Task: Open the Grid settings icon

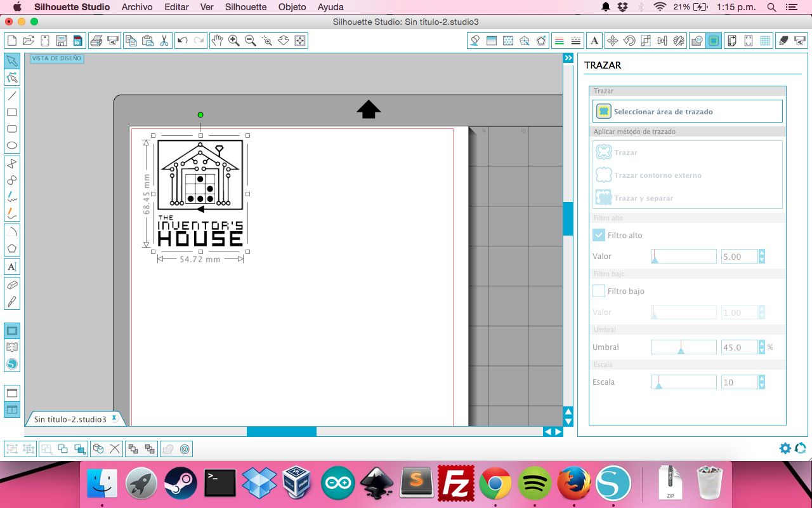Action: point(765,41)
